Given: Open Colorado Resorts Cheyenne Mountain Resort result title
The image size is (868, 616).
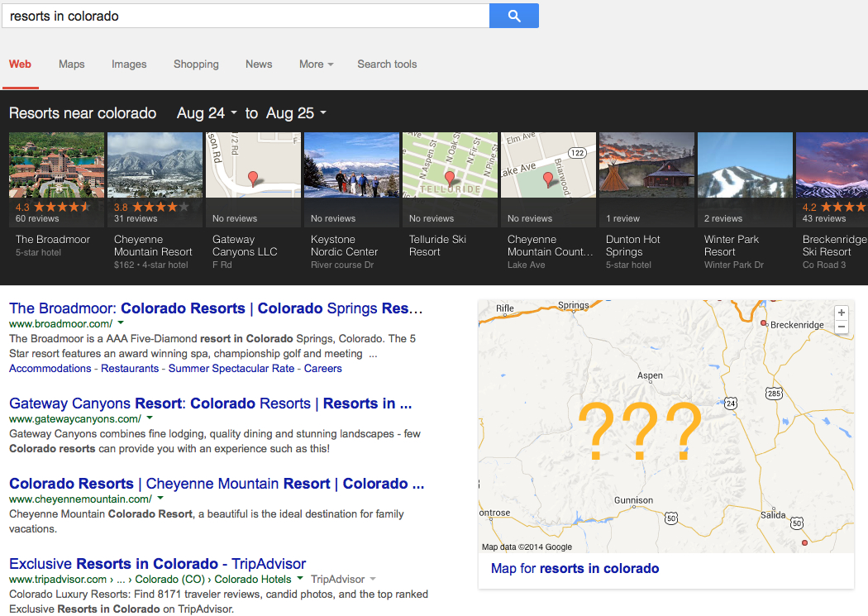Looking at the screenshot, I should [x=217, y=484].
